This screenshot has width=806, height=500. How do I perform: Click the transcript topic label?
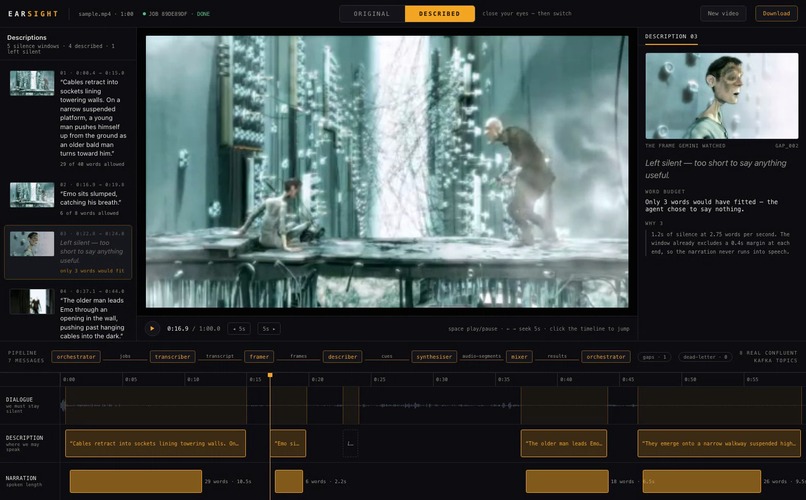point(220,356)
